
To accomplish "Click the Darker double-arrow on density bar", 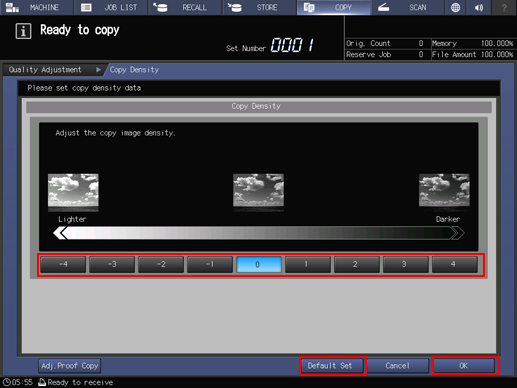I will pyautogui.click(x=457, y=233).
